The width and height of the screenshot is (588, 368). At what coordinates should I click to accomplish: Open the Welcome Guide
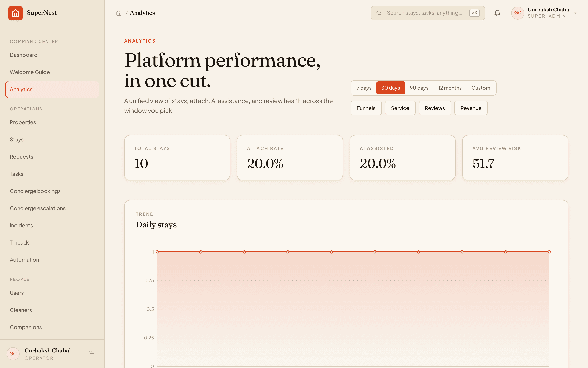pyautogui.click(x=52, y=72)
